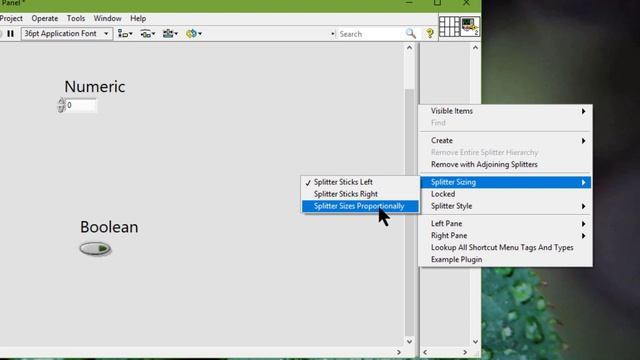
Task: Select Splitter Sticks Left option
Action: (360, 182)
